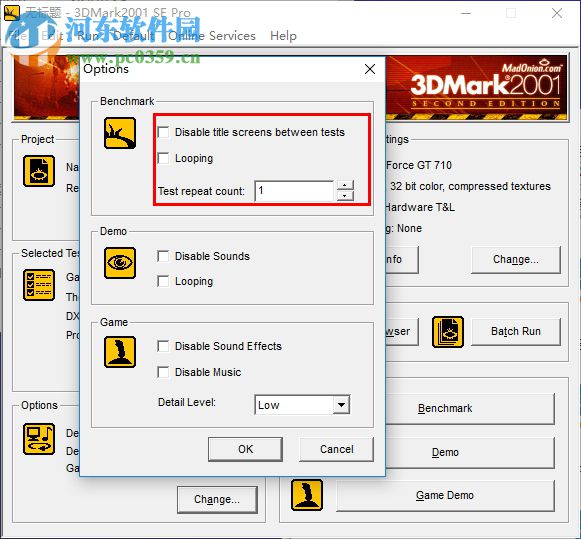Toggle Demo Looping checkbox
581x539 pixels.
coord(163,282)
